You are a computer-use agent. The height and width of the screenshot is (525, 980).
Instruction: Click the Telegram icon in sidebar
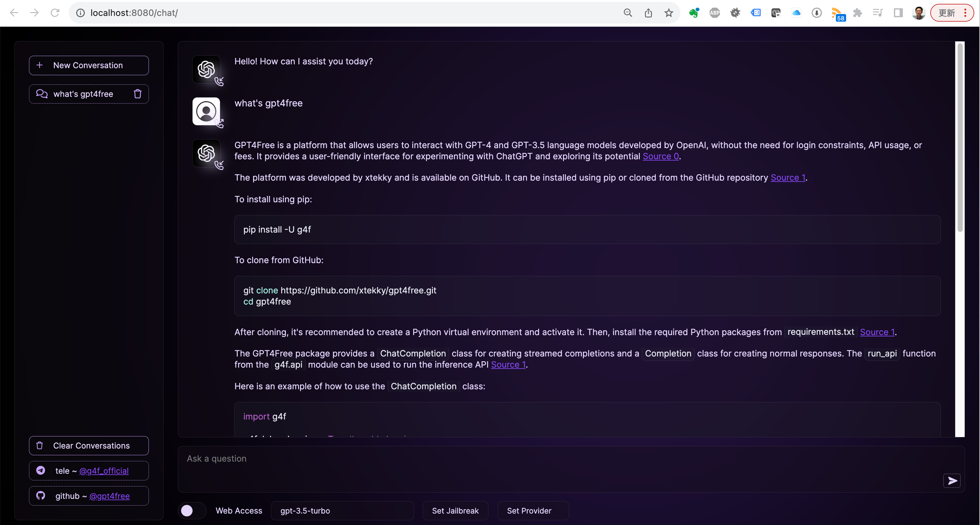point(41,470)
